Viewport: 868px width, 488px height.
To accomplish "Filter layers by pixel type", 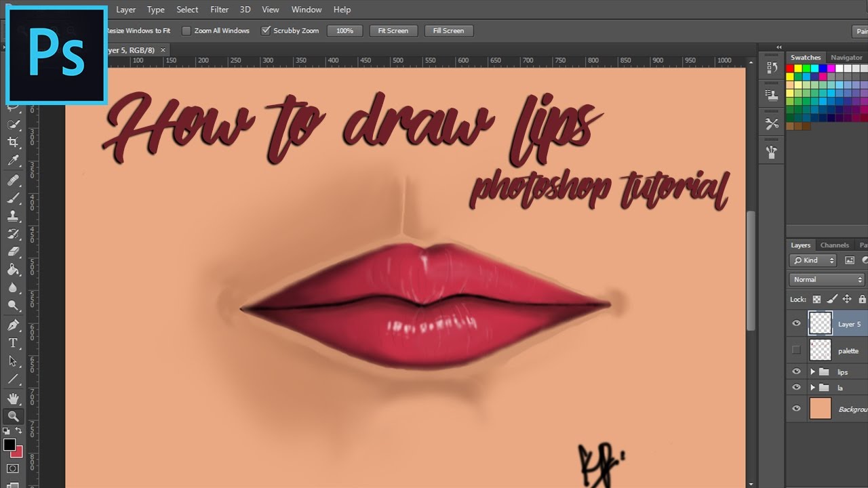I will pyautogui.click(x=850, y=260).
